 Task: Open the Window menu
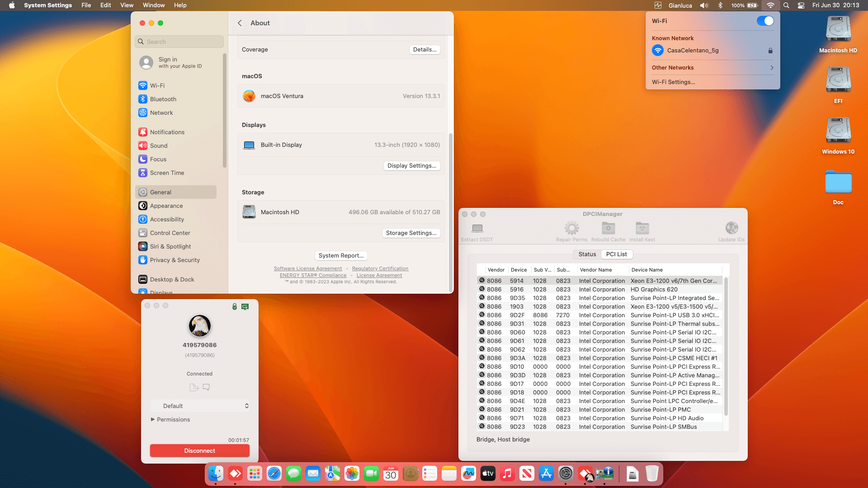point(154,5)
